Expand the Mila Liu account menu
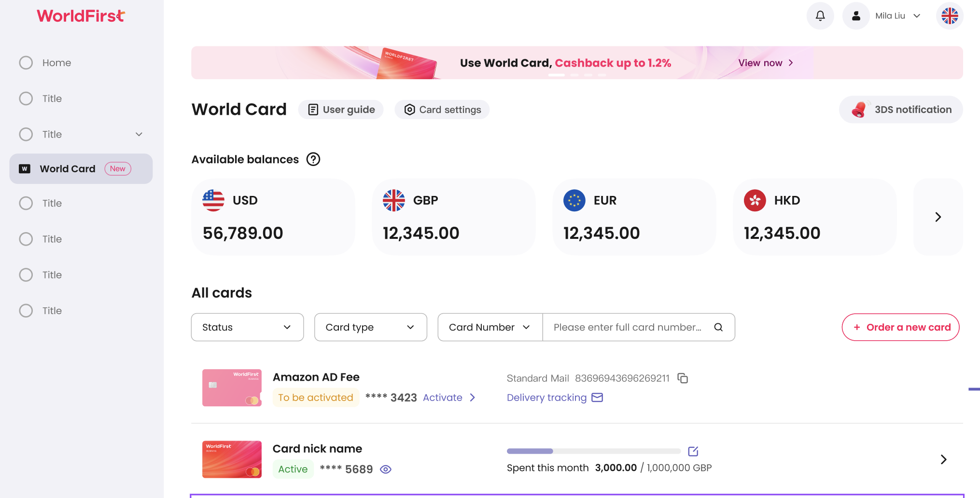 point(898,16)
